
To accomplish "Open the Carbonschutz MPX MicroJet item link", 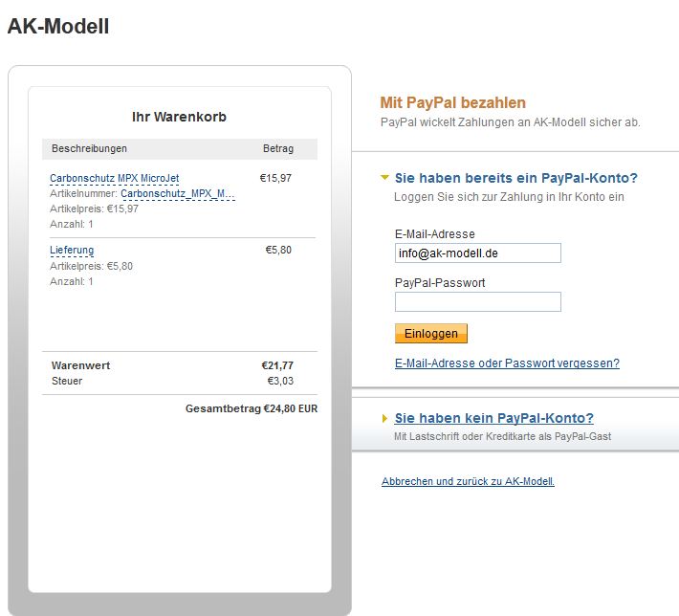I will [114, 178].
